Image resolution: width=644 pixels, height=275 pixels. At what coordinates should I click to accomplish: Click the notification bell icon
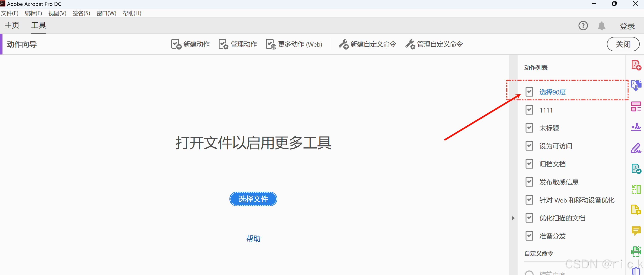[601, 26]
